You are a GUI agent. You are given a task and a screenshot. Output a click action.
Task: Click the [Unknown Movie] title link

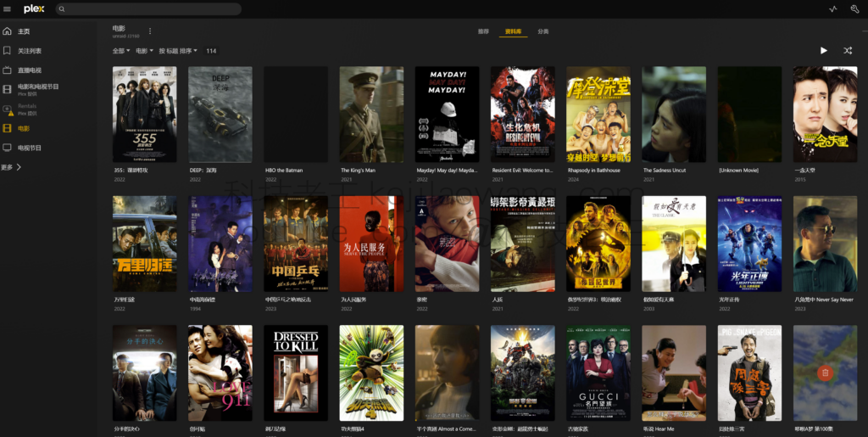pyautogui.click(x=738, y=171)
